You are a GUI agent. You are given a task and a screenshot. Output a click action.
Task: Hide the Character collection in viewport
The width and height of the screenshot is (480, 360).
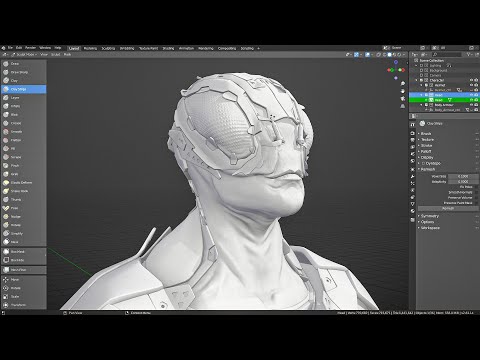(x=471, y=80)
